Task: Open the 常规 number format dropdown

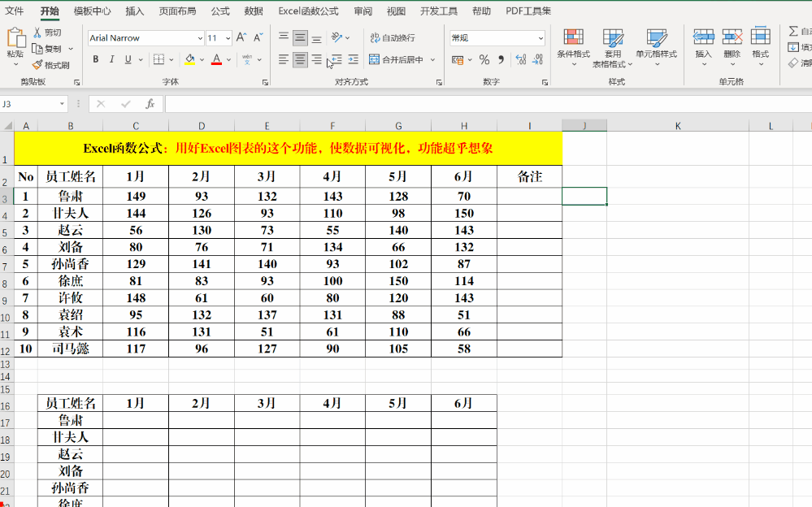Action: pos(541,38)
